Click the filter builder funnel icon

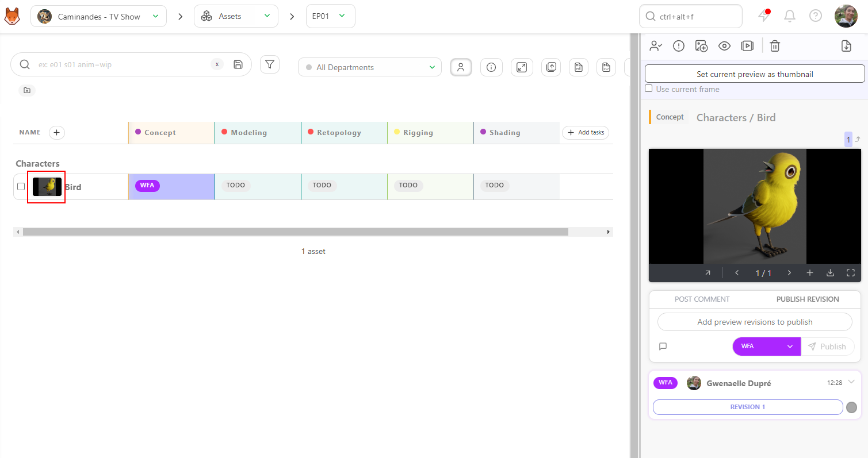coord(270,64)
